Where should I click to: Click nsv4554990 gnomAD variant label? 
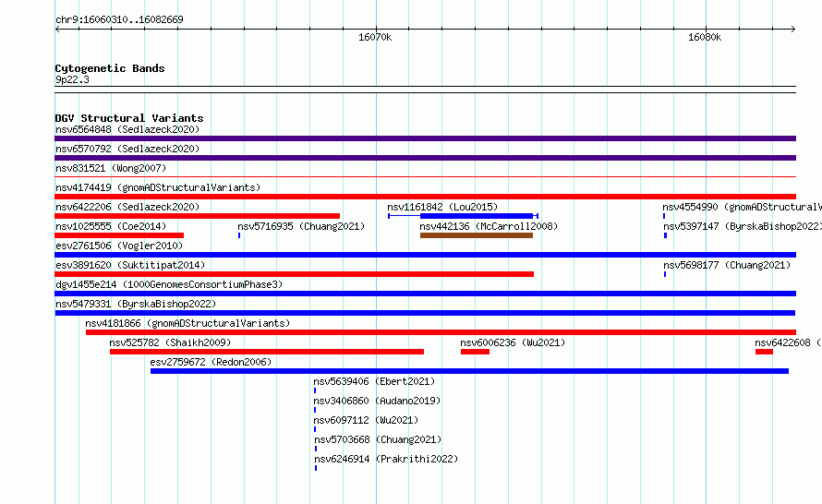pyautogui.click(x=742, y=207)
